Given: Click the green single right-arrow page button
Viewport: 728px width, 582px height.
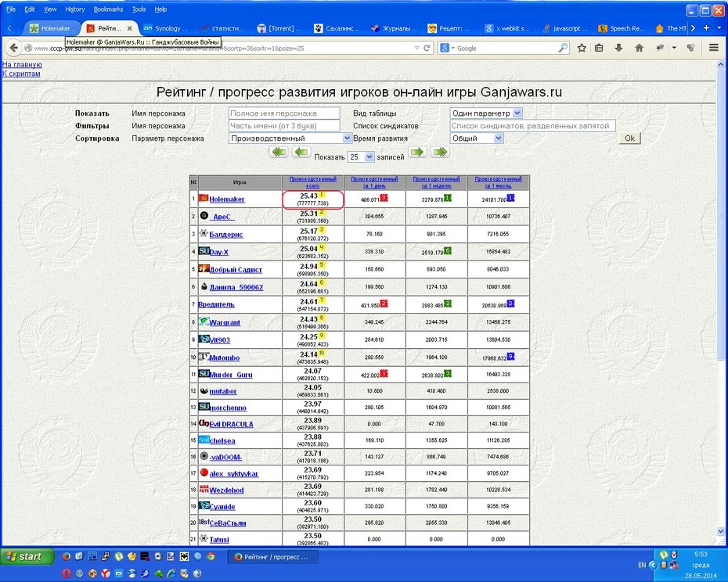Looking at the screenshot, I should pyautogui.click(x=417, y=152).
